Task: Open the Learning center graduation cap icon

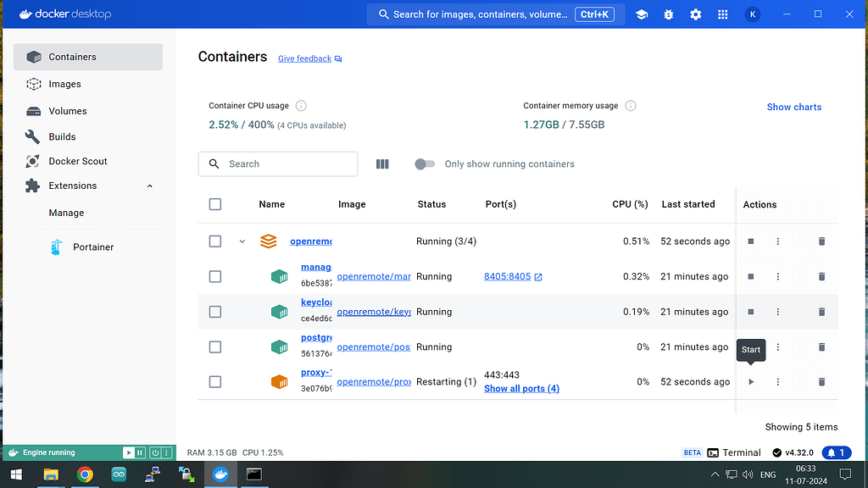Action: click(642, 14)
